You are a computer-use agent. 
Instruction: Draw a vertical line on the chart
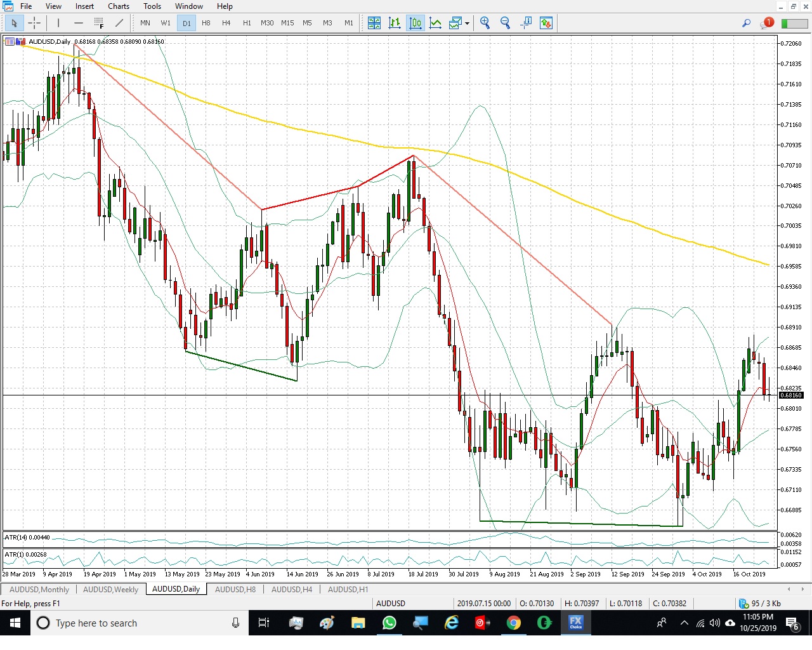tap(58, 23)
